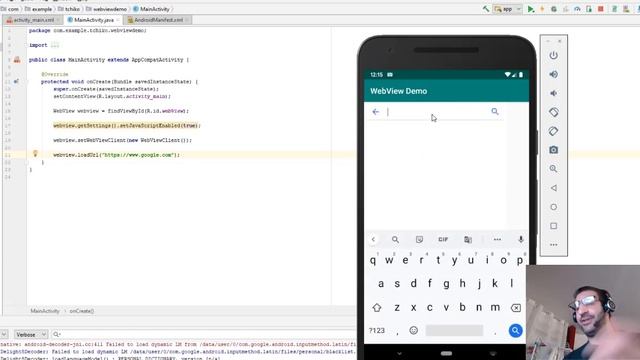Tap the space bar on the keyboard
Viewport: 640px width, 360px height.
pyautogui.click(x=454, y=330)
